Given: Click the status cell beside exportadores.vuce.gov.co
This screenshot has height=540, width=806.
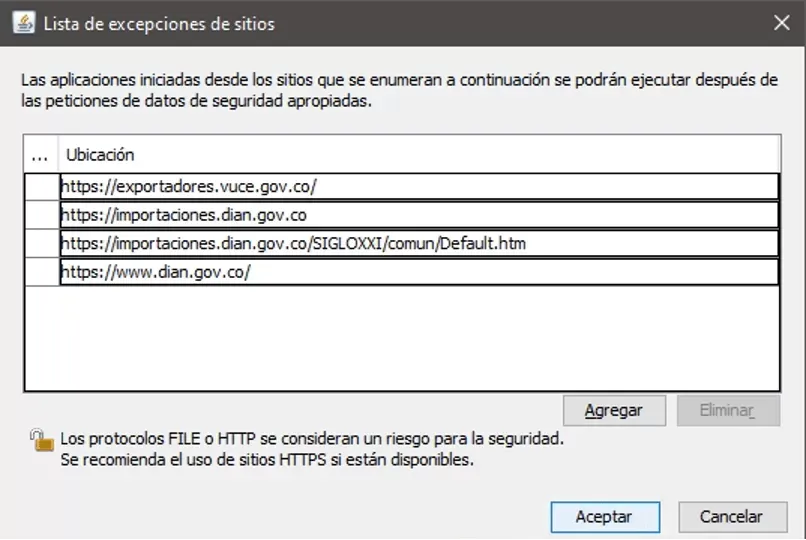Looking at the screenshot, I should 42,187.
